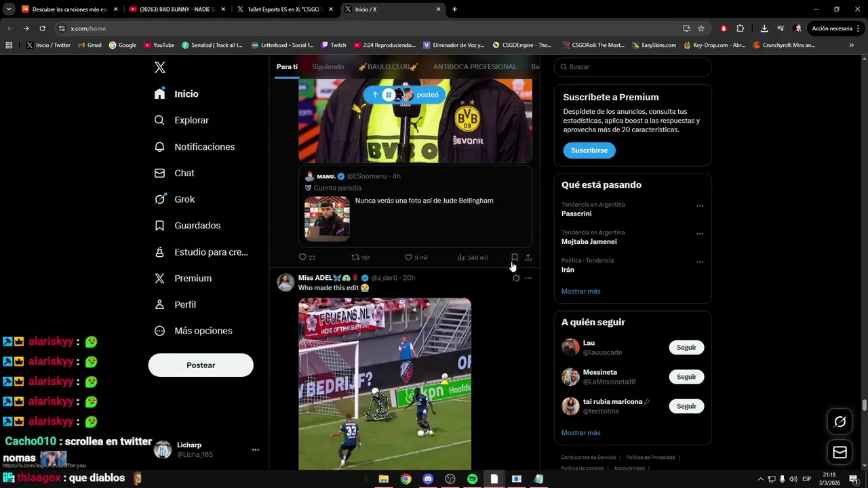Image resolution: width=868 pixels, height=488 pixels.
Task: Expand Más opciones menu
Action: [193, 331]
